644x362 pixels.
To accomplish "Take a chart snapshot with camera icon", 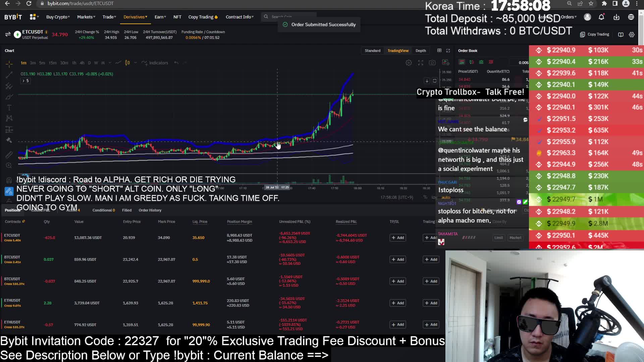I will point(432,63).
